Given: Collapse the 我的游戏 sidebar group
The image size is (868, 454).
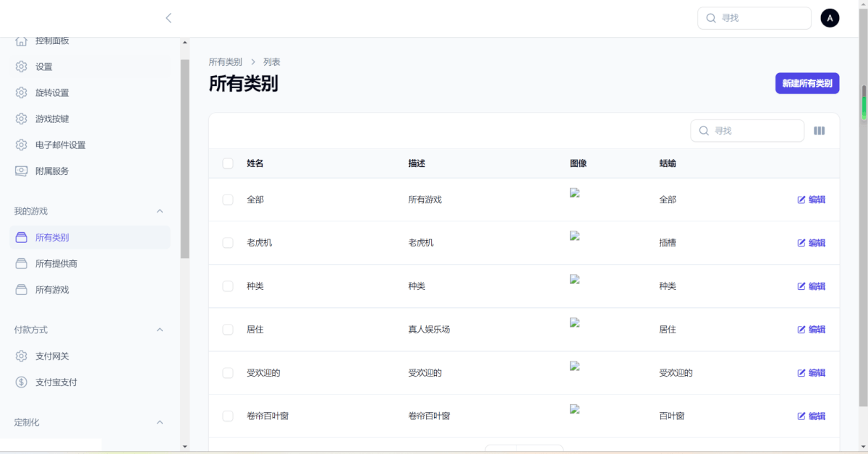Looking at the screenshot, I should point(160,211).
